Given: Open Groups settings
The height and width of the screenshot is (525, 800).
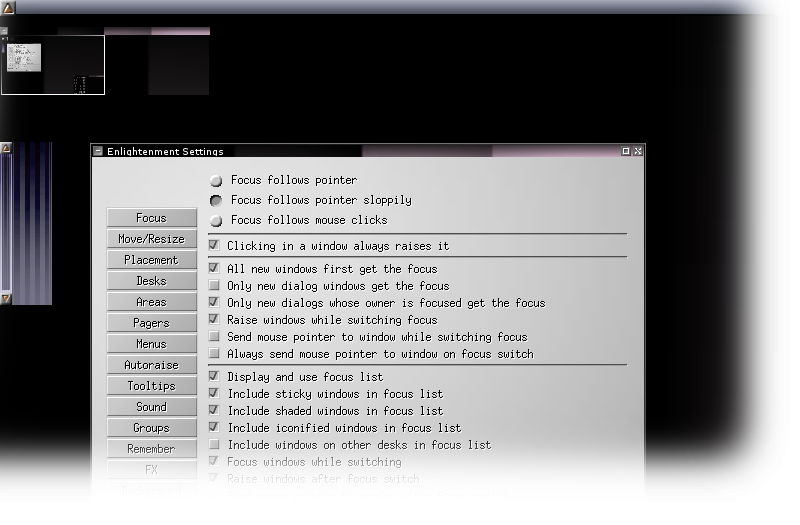Looking at the screenshot, I should tap(152, 428).
